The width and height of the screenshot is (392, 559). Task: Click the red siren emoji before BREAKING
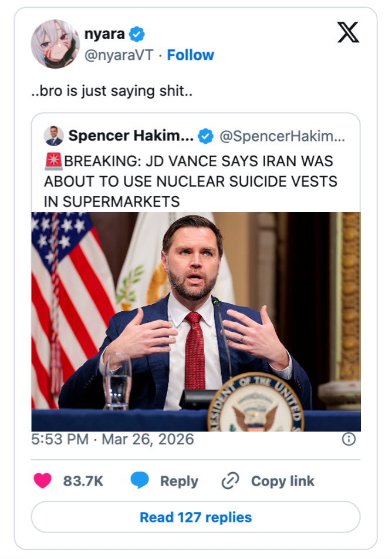coord(53,161)
